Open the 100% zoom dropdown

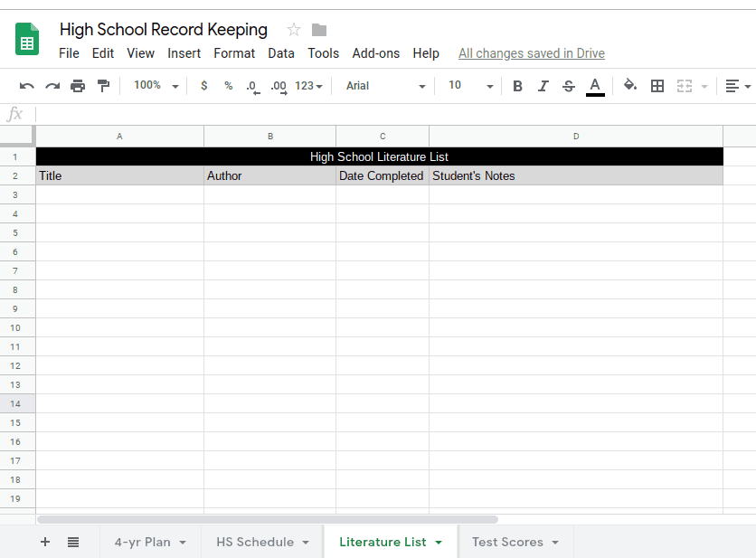[x=154, y=86]
